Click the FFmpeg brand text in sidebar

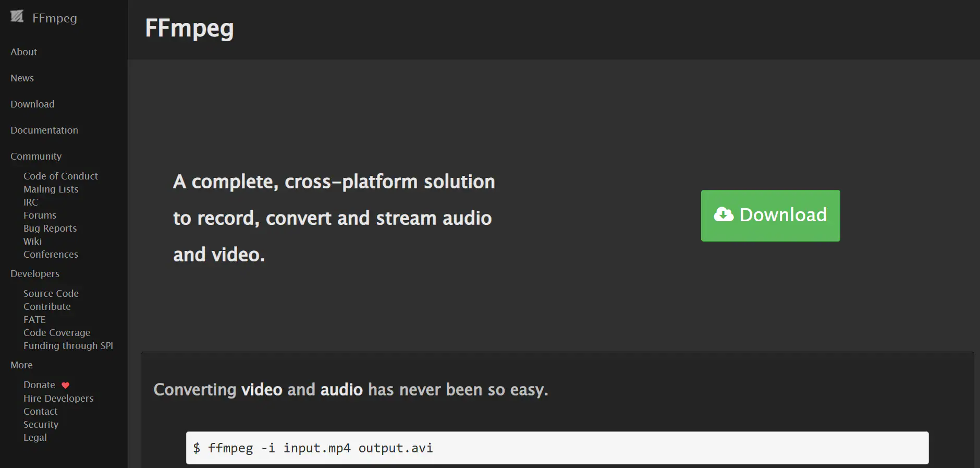tap(55, 18)
